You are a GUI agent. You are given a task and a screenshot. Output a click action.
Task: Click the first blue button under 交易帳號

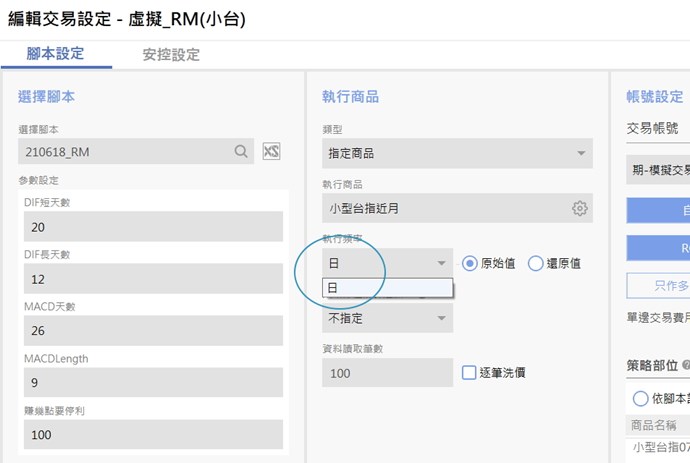658,210
